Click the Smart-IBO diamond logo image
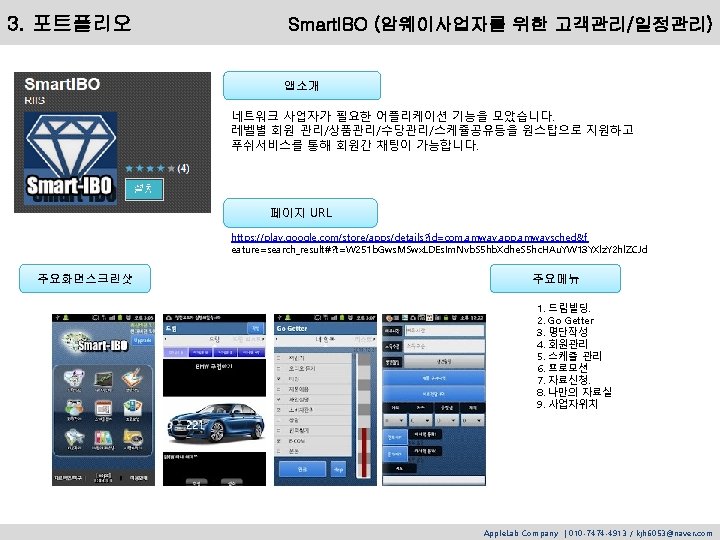 click(70, 158)
